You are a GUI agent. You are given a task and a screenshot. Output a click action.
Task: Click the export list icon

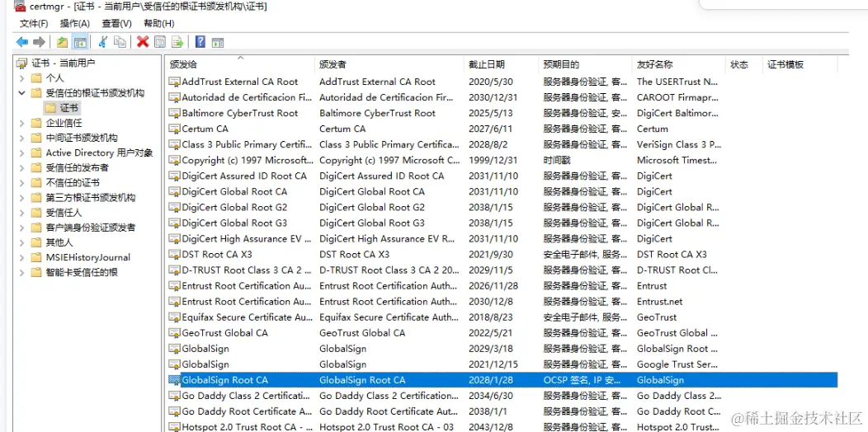coord(177,42)
